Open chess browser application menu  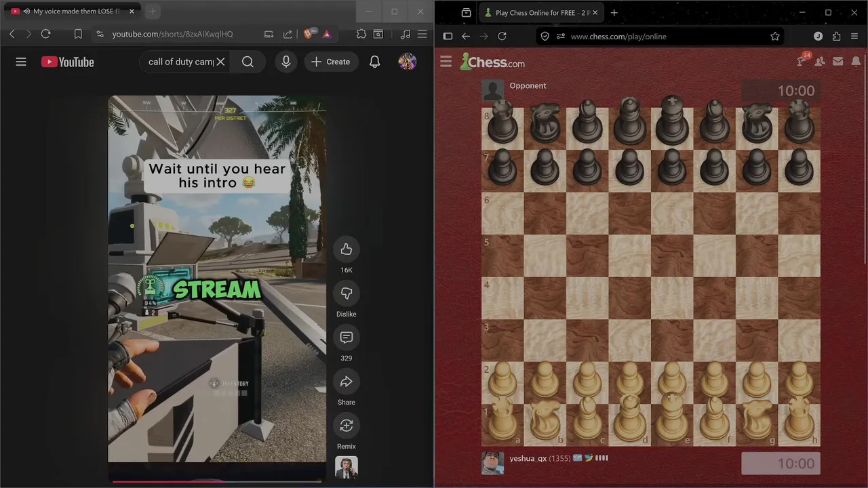(854, 36)
